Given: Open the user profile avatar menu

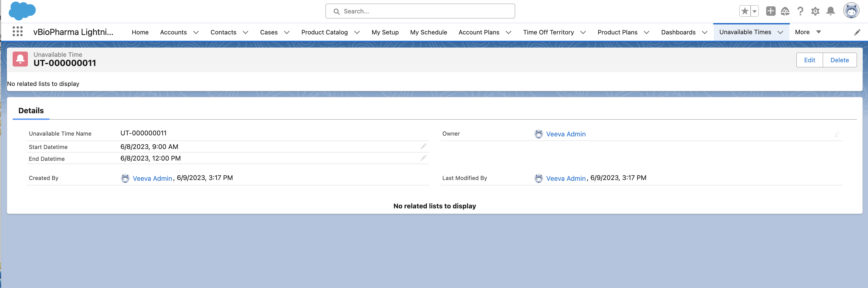Looking at the screenshot, I should (x=851, y=11).
